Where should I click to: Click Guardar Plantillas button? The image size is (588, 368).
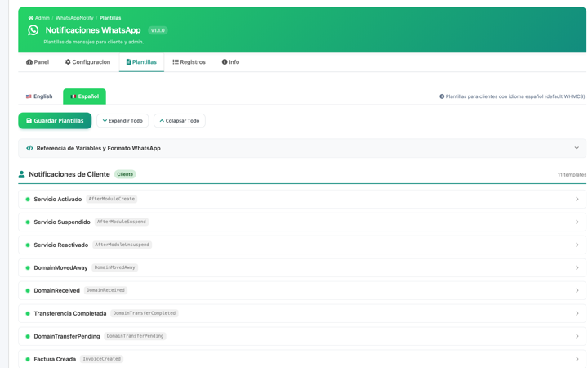click(55, 121)
